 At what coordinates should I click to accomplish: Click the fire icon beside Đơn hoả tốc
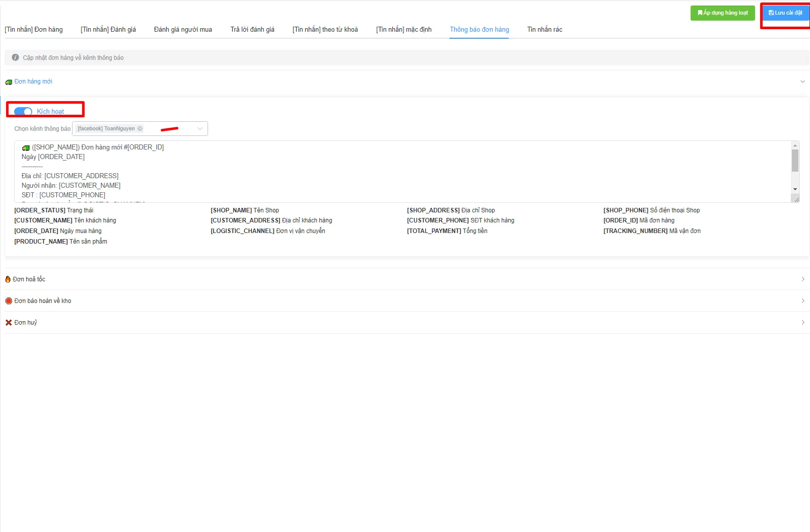8,279
